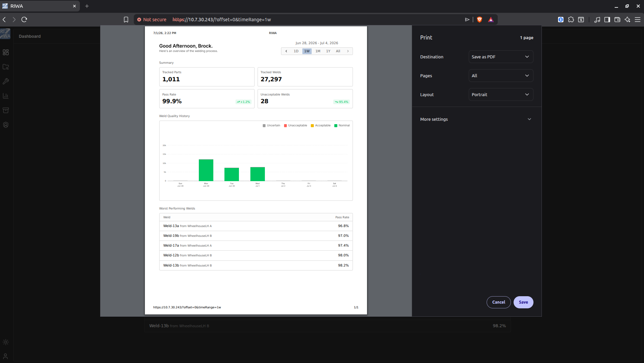Open a new browser tab
The width and height of the screenshot is (644, 363).
point(87,6)
